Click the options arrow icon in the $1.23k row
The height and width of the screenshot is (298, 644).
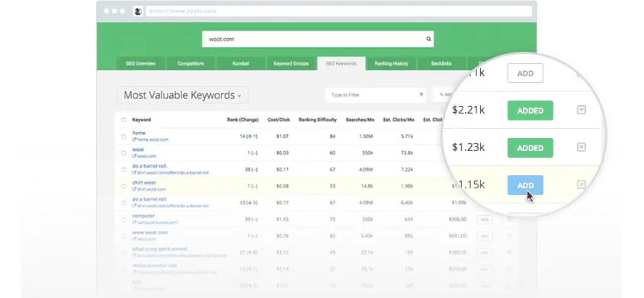point(581,147)
